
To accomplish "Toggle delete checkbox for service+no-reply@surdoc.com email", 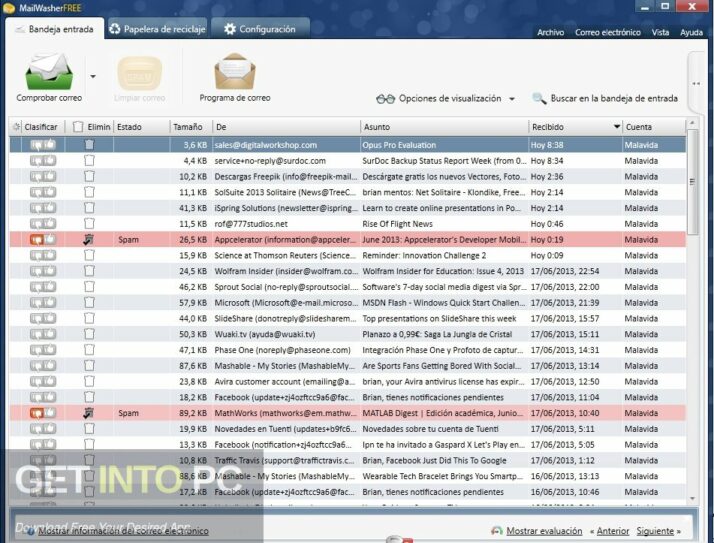I will click(89, 161).
